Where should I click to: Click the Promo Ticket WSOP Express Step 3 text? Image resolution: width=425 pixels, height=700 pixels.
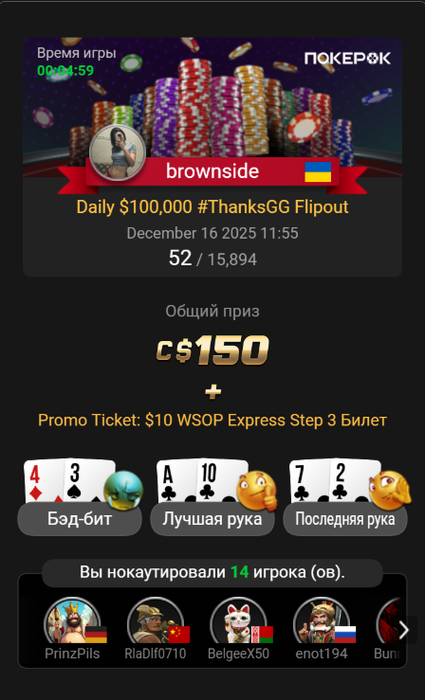coord(212,420)
